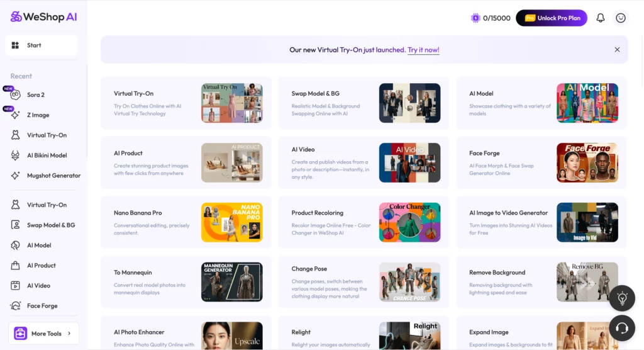Open the Product Recoloring tool card
The width and height of the screenshot is (644, 350).
tap(364, 222)
